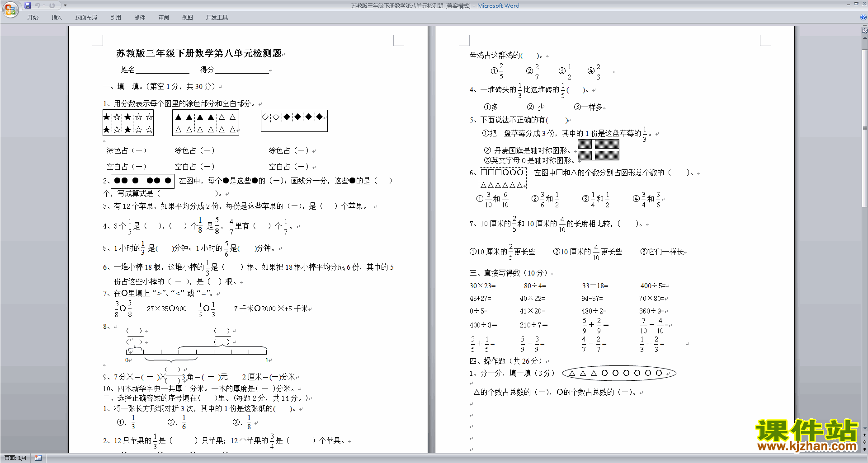Click the Undo arrow icon

click(x=38, y=5)
